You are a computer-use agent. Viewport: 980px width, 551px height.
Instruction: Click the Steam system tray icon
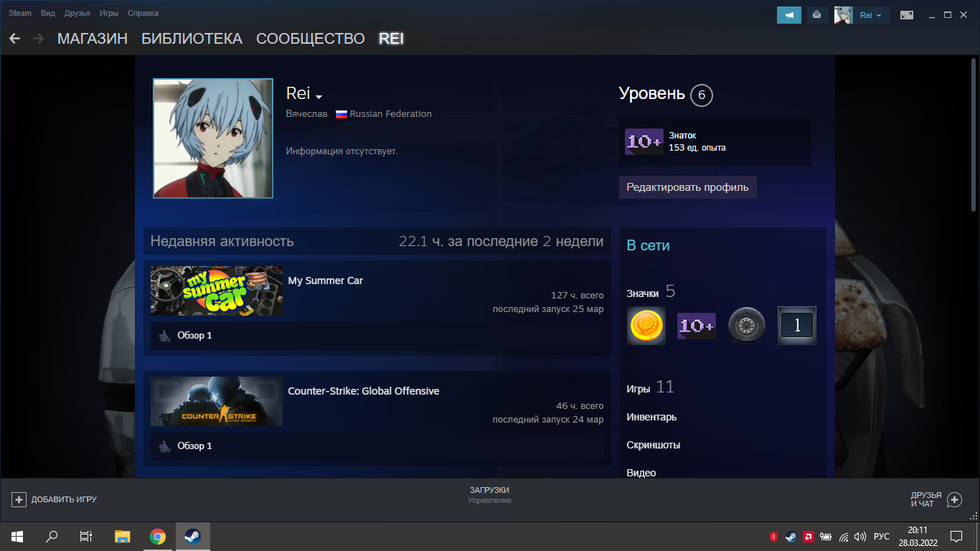791,536
